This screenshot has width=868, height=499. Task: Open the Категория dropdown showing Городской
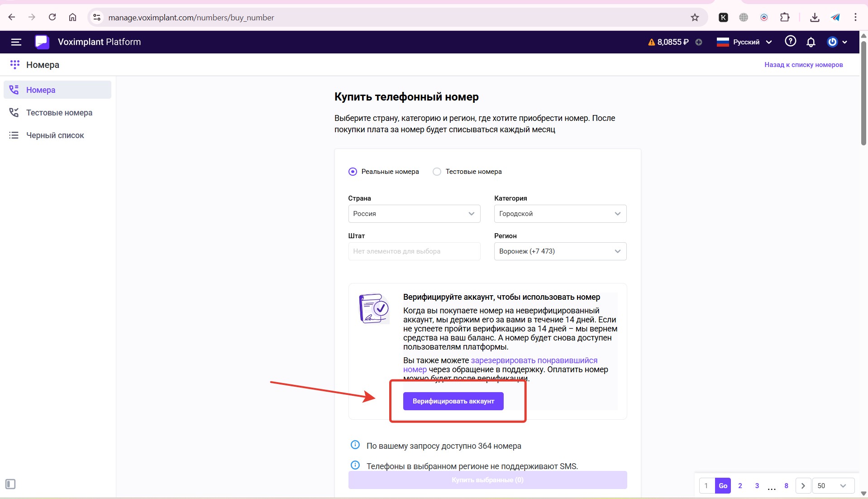point(560,214)
